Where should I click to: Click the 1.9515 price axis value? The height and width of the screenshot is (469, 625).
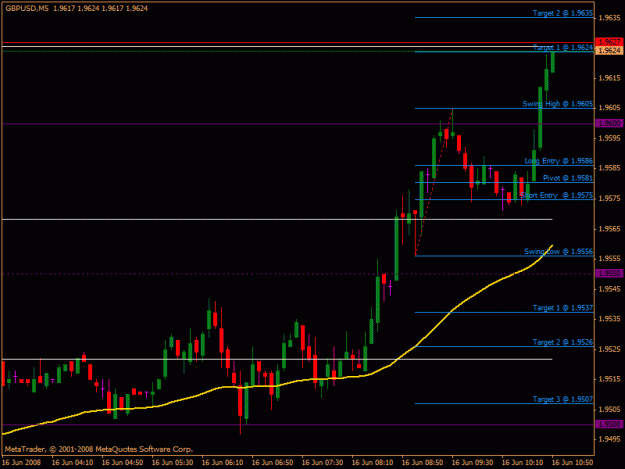point(610,379)
